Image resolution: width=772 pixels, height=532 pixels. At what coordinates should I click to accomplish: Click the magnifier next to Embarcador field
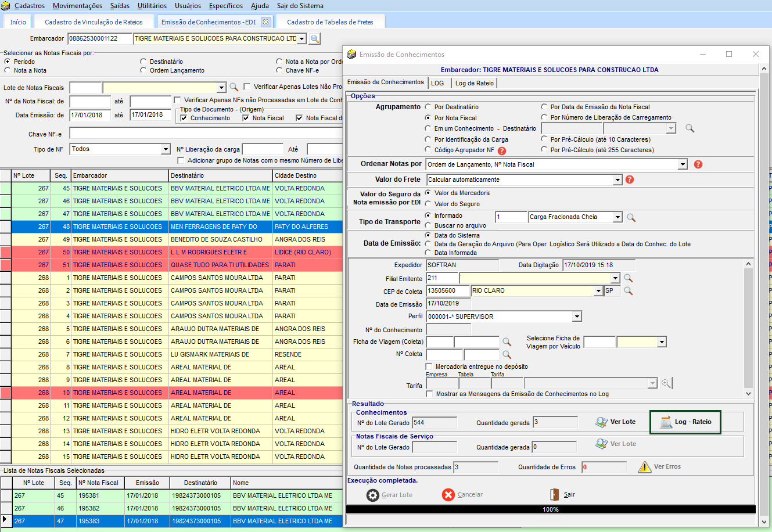point(314,39)
